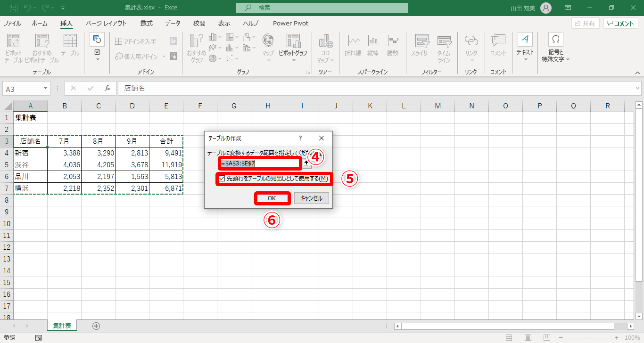Click the dialog Help question mark
Screen dimensions: 644x343
[x=300, y=139]
